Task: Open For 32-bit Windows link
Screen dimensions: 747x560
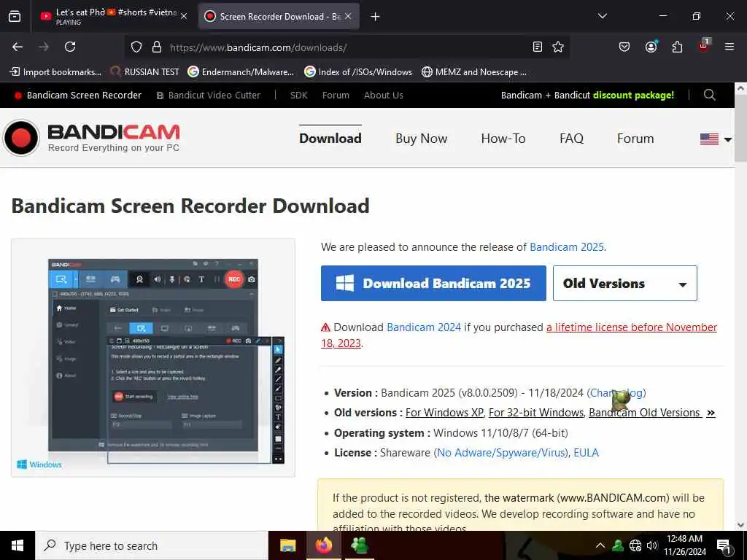Action: 536,413
